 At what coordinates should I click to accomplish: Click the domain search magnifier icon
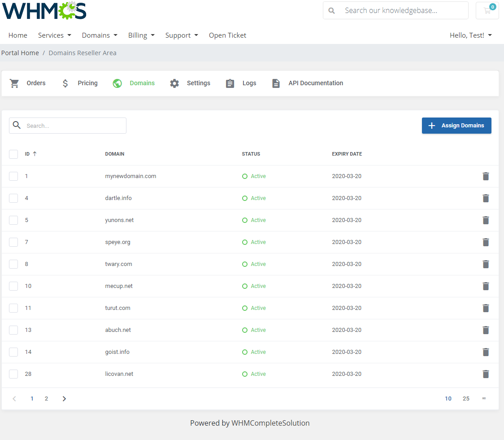[17, 125]
